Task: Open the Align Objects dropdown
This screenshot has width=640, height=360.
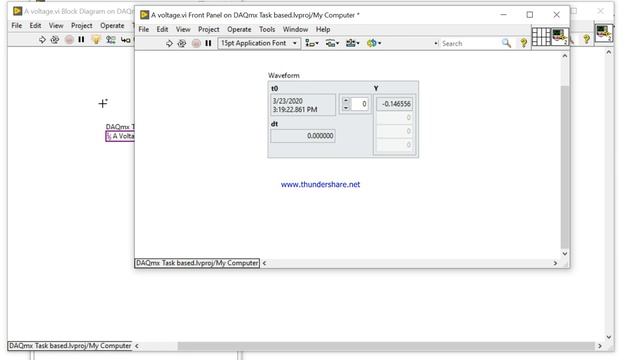Action: [x=312, y=43]
